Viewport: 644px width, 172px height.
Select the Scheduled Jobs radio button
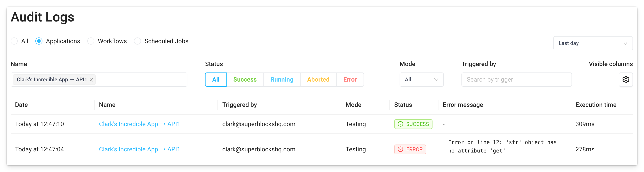click(137, 41)
